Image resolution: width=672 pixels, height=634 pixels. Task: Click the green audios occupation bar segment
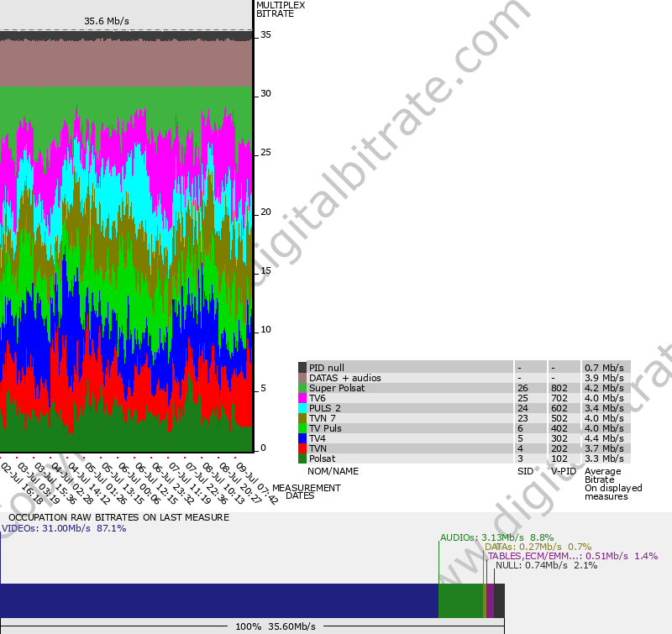pos(460,600)
